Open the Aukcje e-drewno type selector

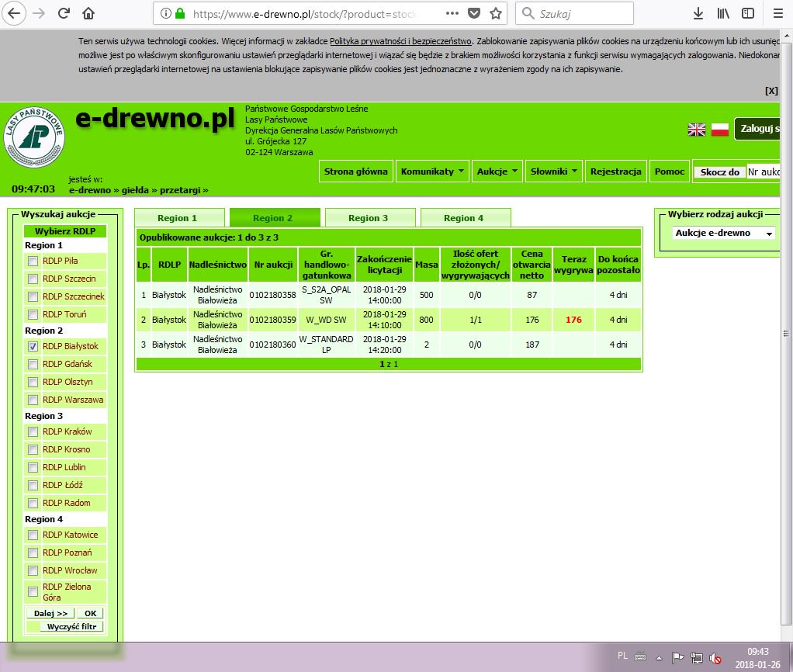click(x=723, y=233)
